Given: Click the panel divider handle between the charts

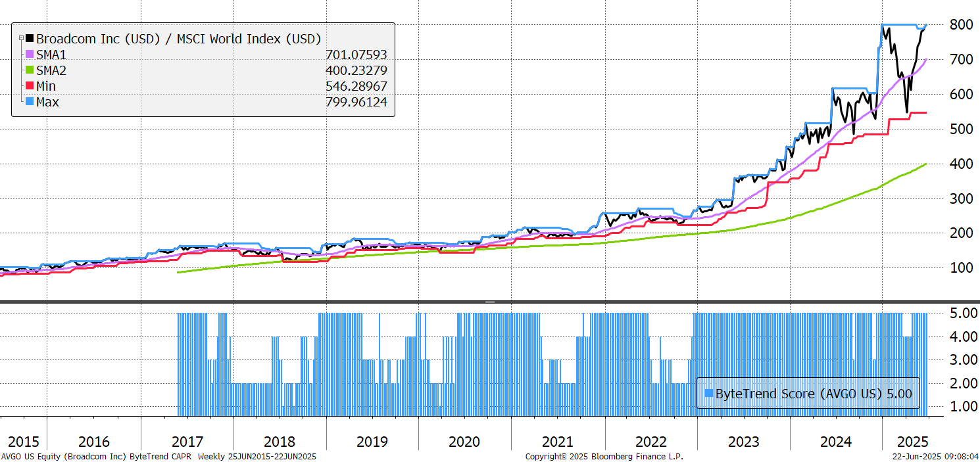Looking at the screenshot, I should click(490, 301).
